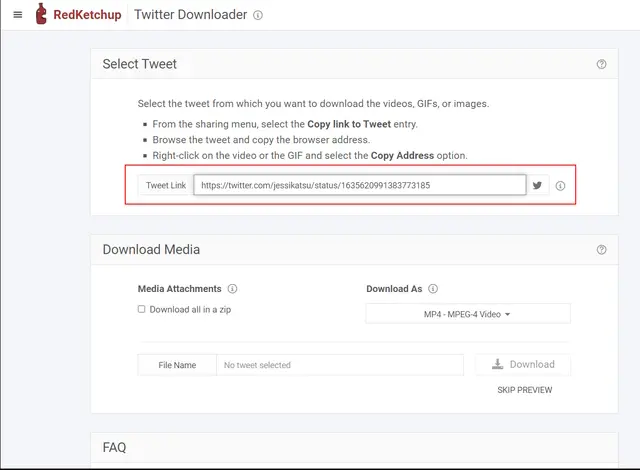Click the Tweet Link label
This screenshot has width=640, height=470.
[x=166, y=186]
